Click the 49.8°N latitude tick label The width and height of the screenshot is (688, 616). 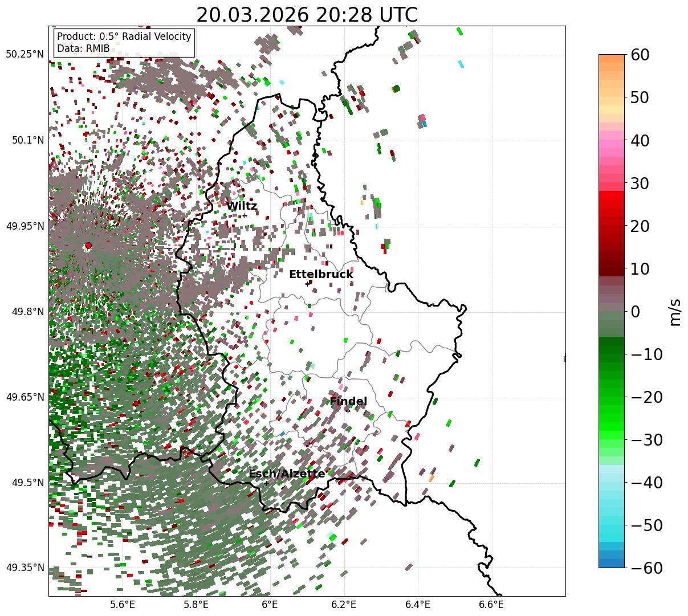point(27,312)
